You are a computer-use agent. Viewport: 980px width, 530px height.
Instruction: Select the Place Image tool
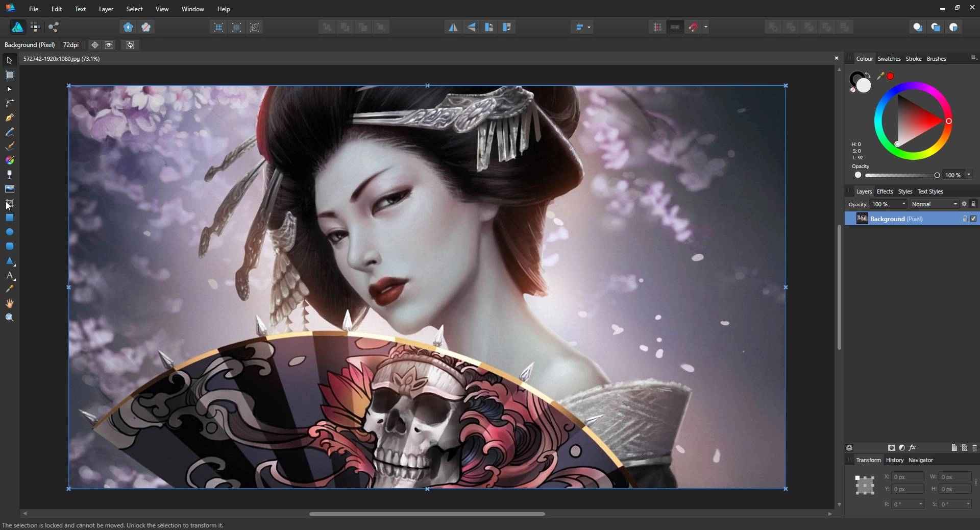(x=10, y=189)
